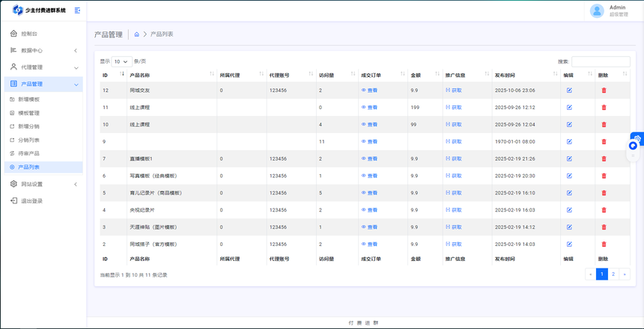Viewport: 644px width, 329px height.
Task: Click edit icon for 同城搭子（官方模板） row
Action: 569,245
